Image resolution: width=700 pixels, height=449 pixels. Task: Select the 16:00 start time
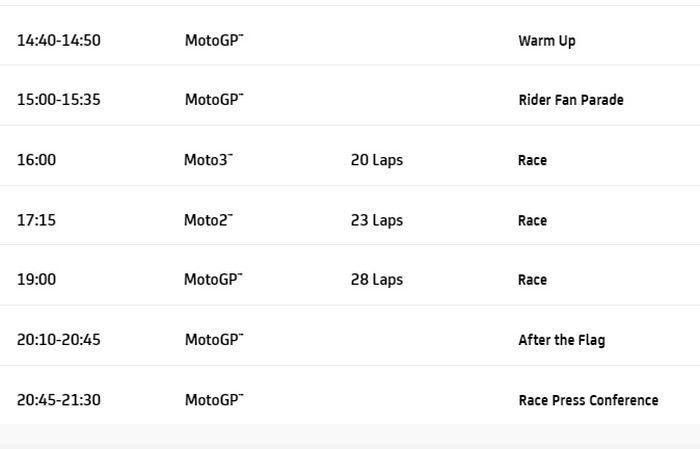[36, 160]
